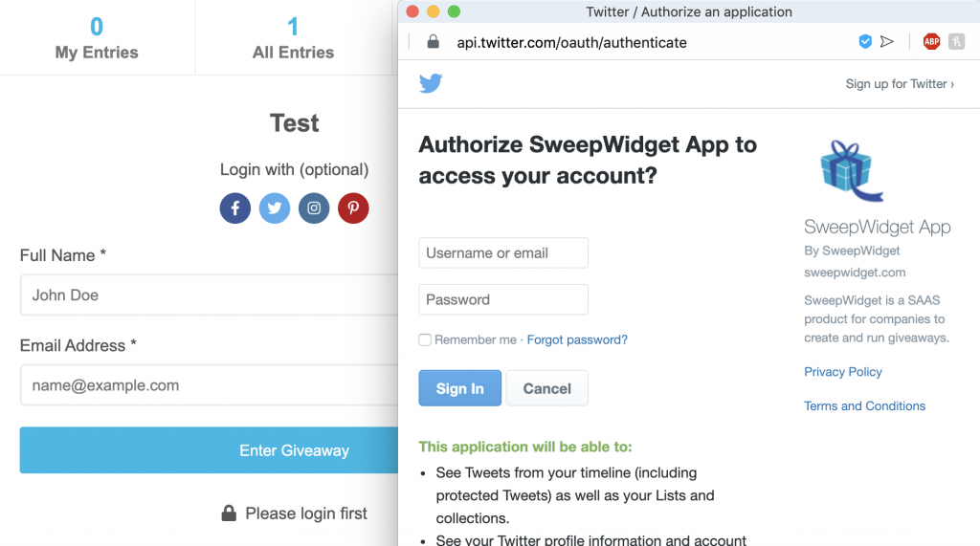The height and width of the screenshot is (546, 980).
Task: Log in with the Pinterest icon
Action: 353,208
